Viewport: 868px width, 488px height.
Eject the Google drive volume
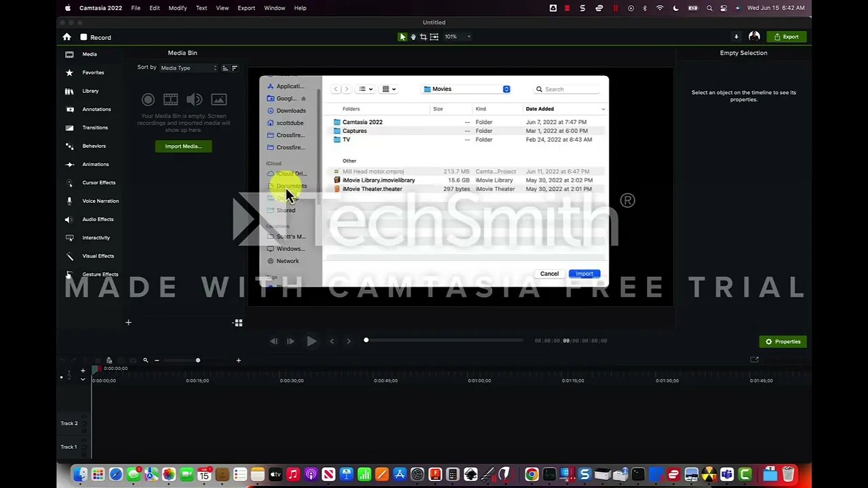click(304, 98)
